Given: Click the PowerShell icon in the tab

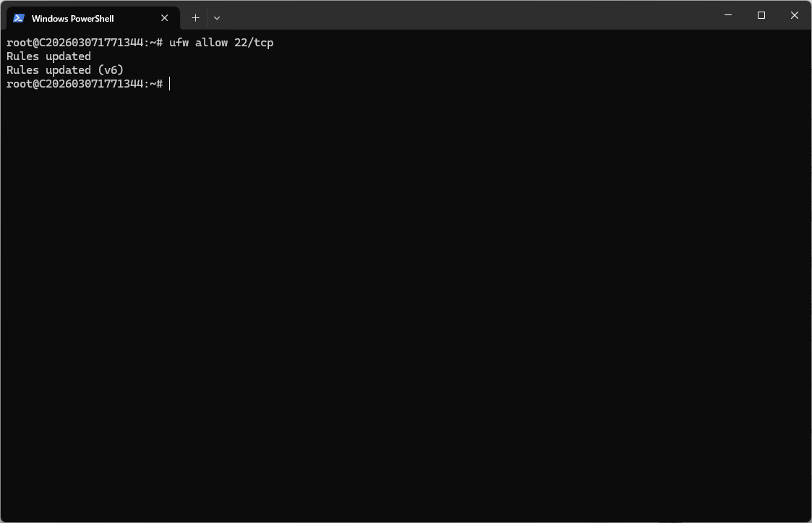Looking at the screenshot, I should tap(19, 18).
